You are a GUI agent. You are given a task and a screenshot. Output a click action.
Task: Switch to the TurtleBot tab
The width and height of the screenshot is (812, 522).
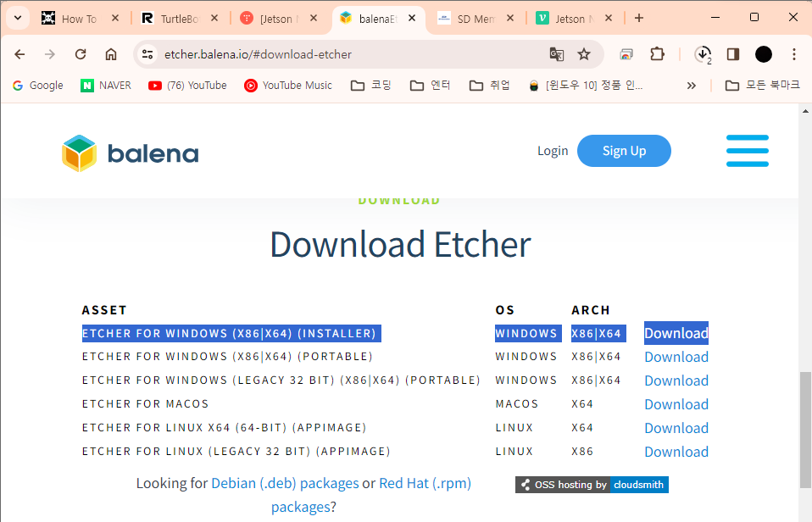(x=179, y=19)
